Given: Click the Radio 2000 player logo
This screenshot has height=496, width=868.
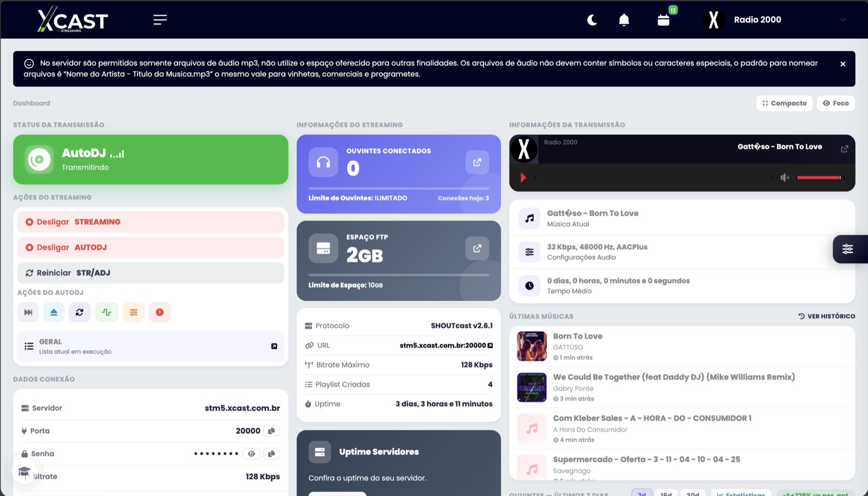Looking at the screenshot, I should coord(524,149).
